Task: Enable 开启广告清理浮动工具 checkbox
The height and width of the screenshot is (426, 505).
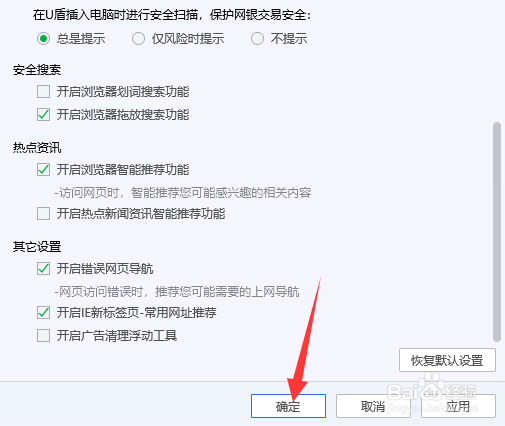Action: (43, 335)
